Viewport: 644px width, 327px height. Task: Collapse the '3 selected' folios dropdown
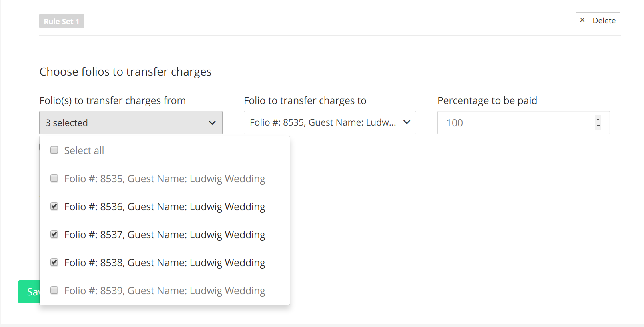coord(131,122)
